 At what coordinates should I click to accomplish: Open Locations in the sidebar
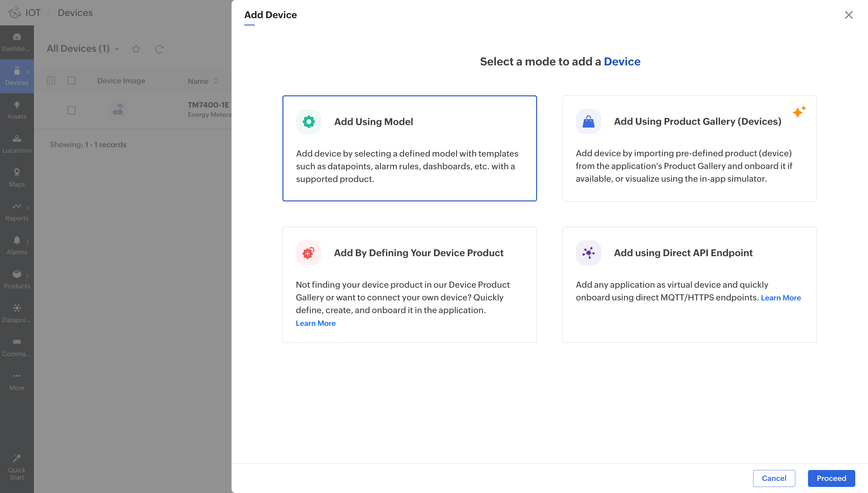[x=17, y=144]
